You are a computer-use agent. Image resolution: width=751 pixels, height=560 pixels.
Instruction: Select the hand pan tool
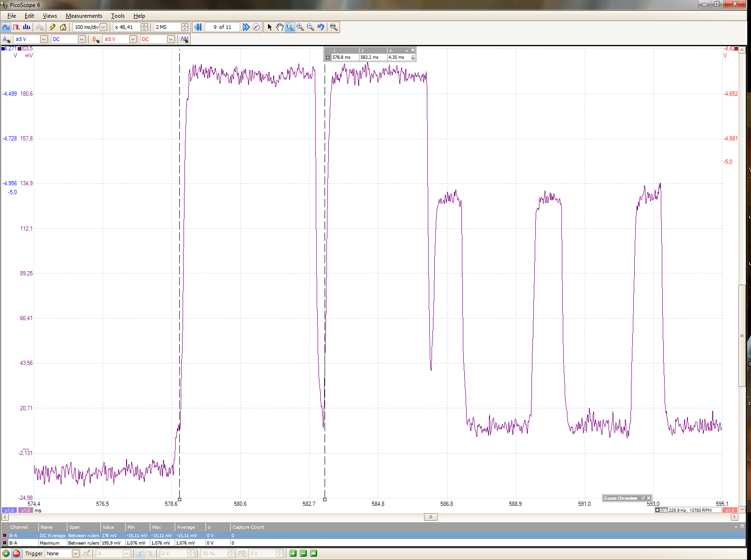279,27
